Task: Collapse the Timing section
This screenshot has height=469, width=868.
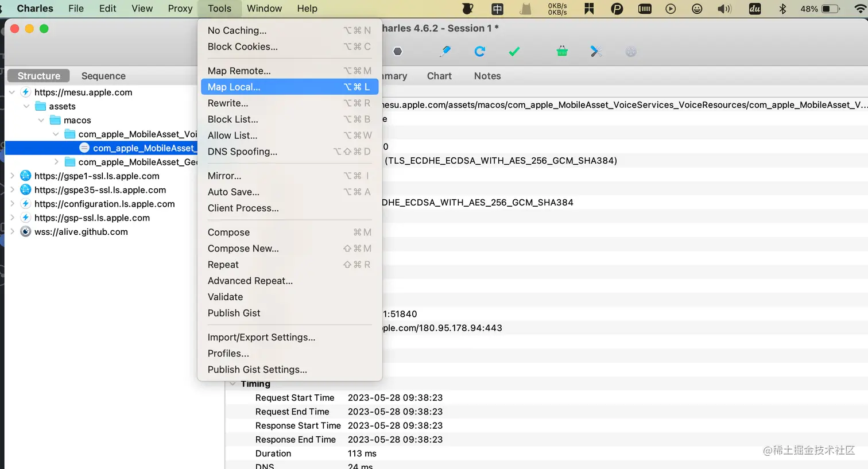Action: 232,383
